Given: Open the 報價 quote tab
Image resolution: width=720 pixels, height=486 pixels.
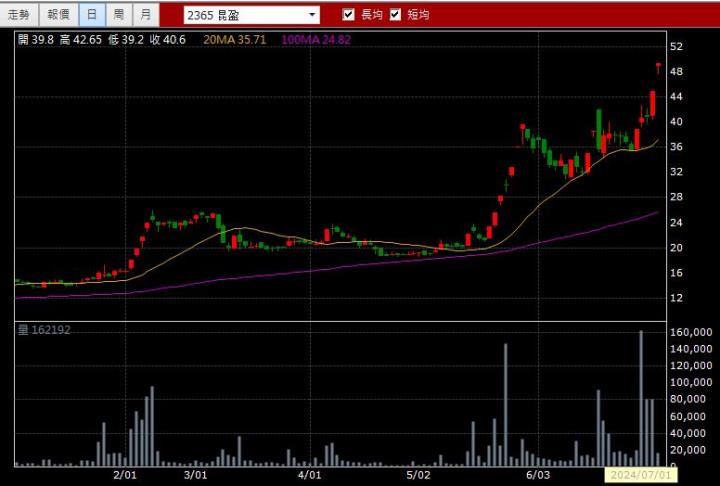Looking at the screenshot, I should [x=58, y=15].
